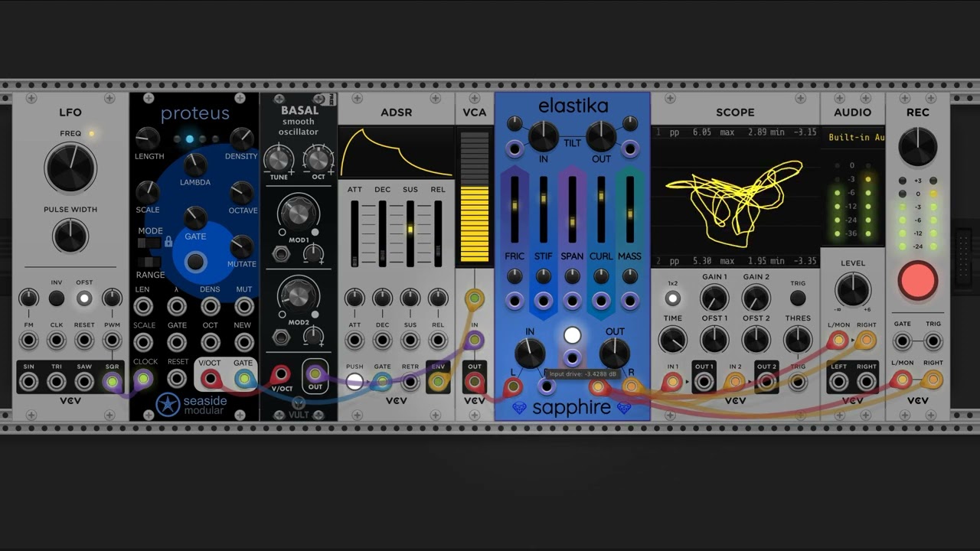Click the Scope IN 2 jack
This screenshot has width=980, height=551.
point(735,381)
